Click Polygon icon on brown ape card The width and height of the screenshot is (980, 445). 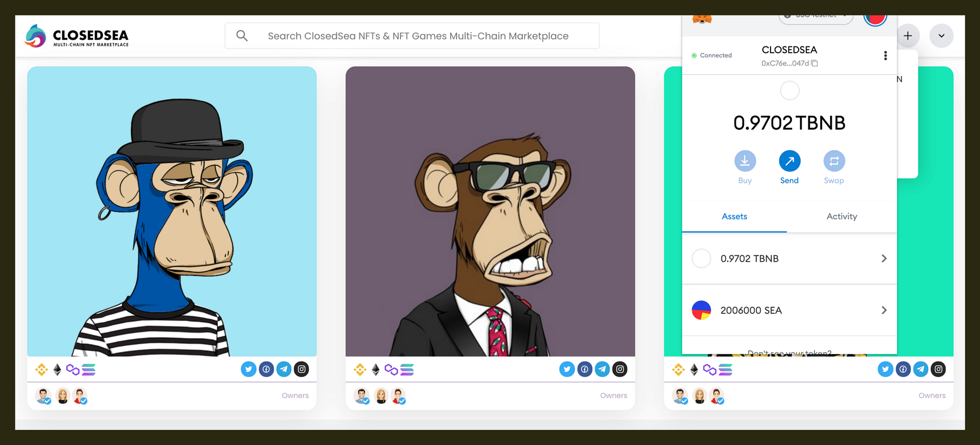click(391, 370)
